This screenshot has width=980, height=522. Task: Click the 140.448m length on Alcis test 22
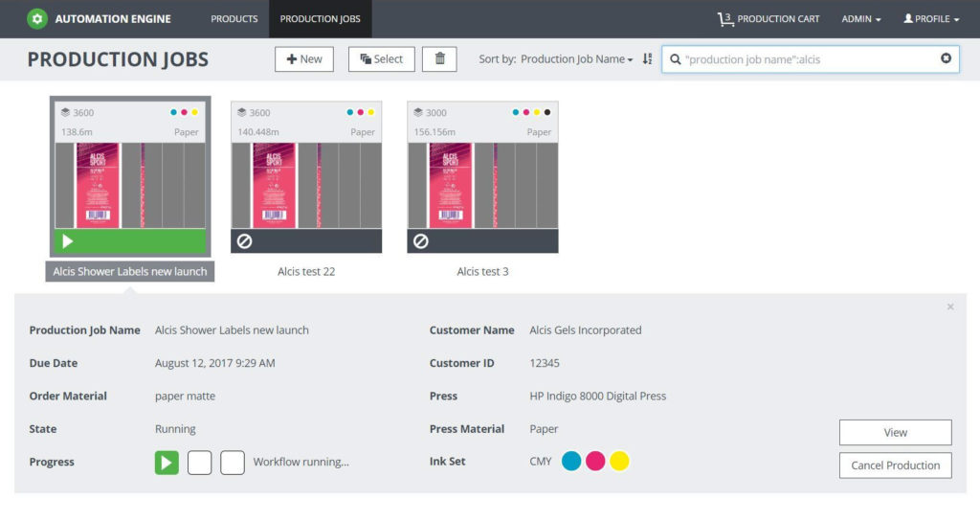[x=258, y=132]
